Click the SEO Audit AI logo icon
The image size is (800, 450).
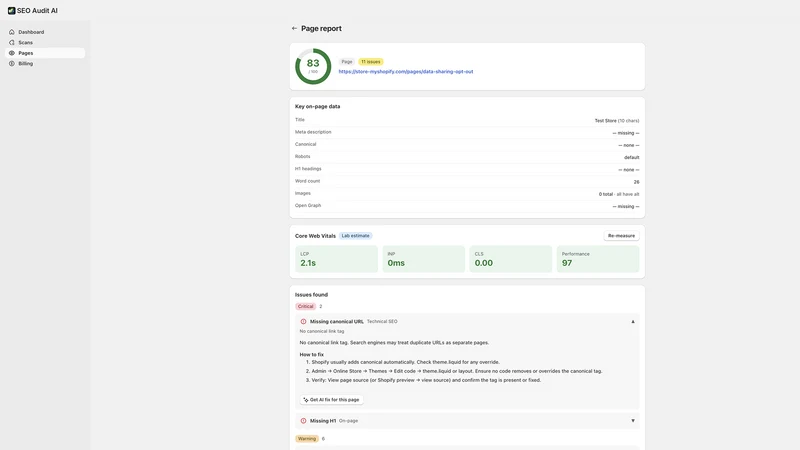(x=11, y=10)
